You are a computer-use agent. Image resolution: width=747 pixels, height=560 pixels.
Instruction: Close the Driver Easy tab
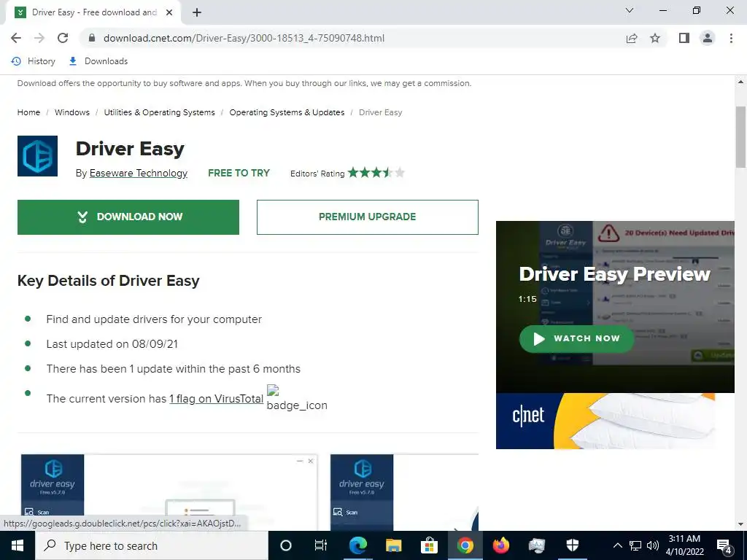169,12
